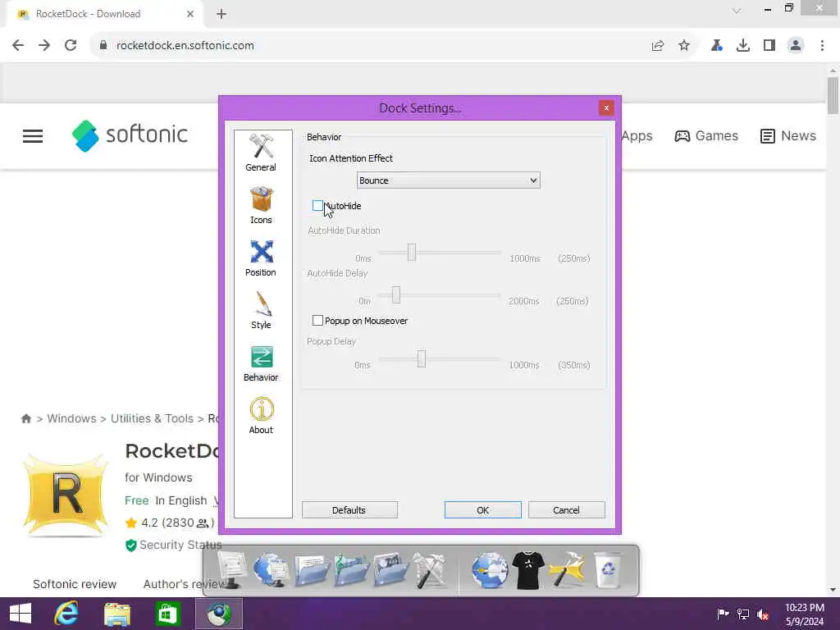Open File Explorer from taskbar

pyautogui.click(x=116, y=614)
